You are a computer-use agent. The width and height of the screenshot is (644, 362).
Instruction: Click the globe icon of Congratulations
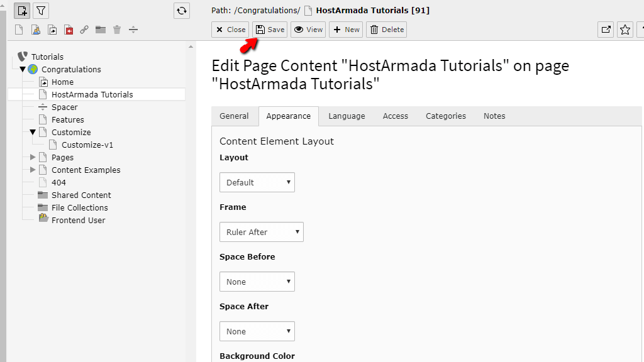pos(33,69)
